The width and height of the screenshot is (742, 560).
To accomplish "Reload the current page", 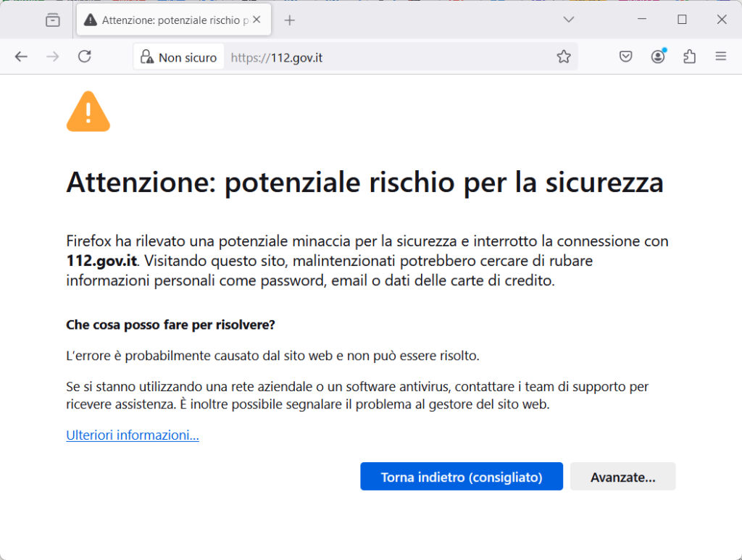I will pyautogui.click(x=84, y=57).
